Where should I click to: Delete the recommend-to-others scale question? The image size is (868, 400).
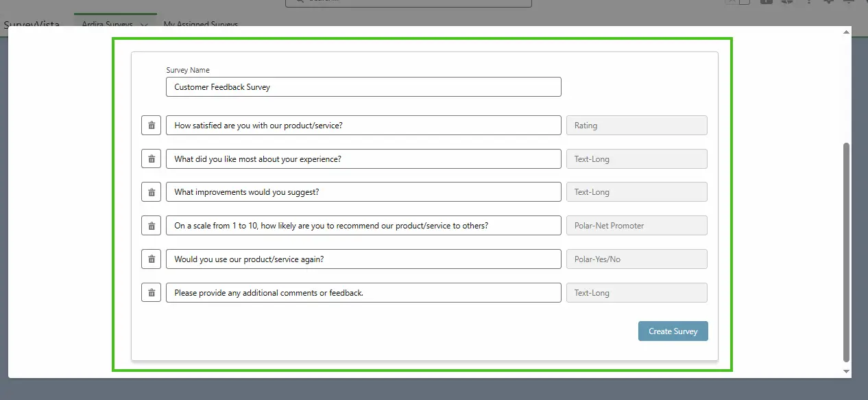pos(151,226)
